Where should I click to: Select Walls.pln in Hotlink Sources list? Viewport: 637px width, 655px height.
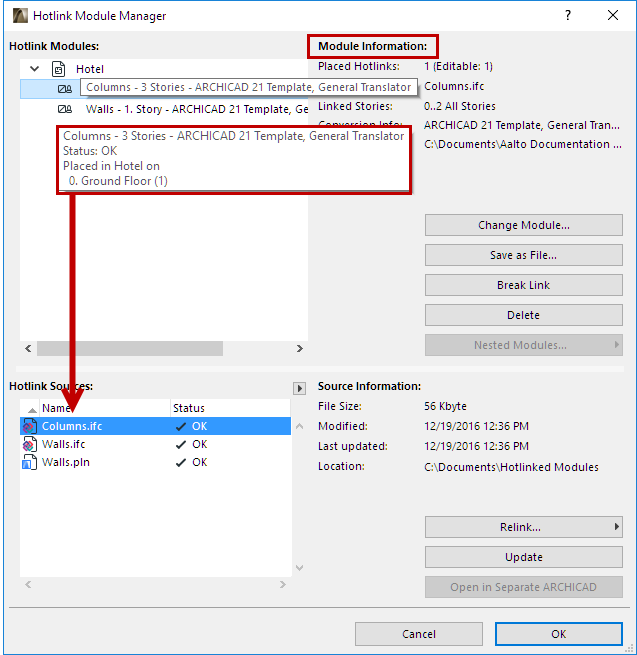click(155, 462)
